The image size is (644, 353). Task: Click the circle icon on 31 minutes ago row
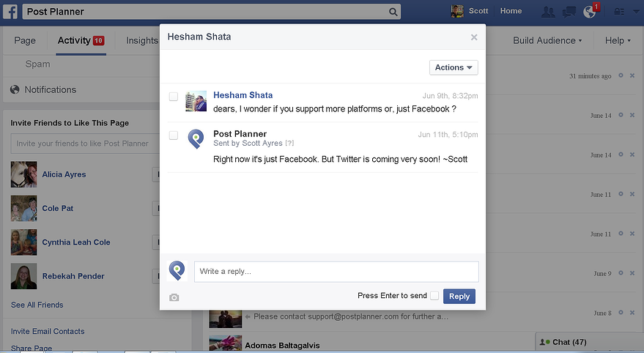tap(621, 75)
